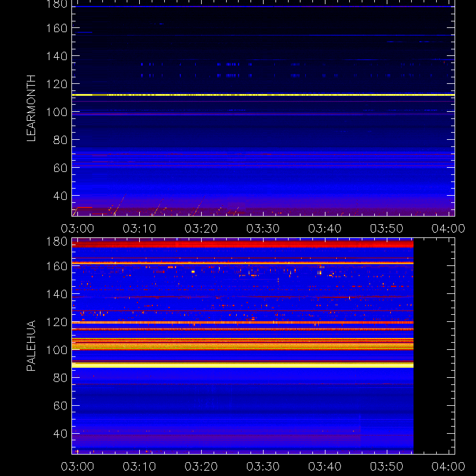Image resolution: width=476 pixels, height=476 pixels.
Task: Click the PALEHUA vertical axis title
Action: [x=32, y=346]
